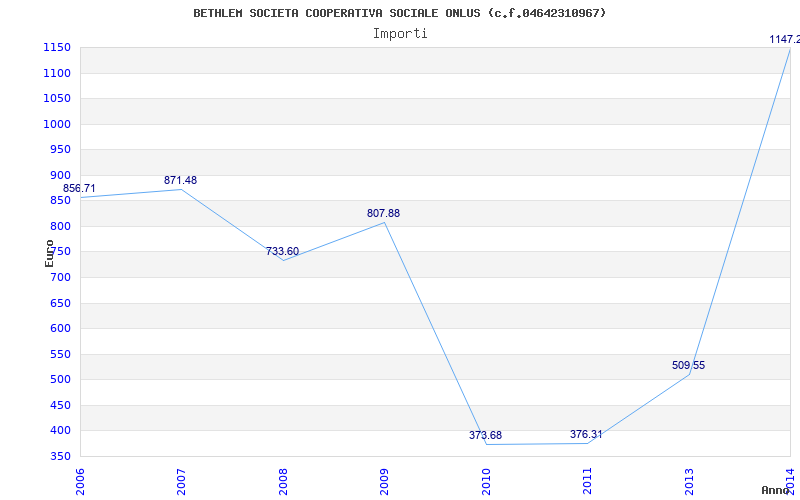Click the 2013 x-axis year label
The width and height of the screenshot is (800, 500).
689,481
